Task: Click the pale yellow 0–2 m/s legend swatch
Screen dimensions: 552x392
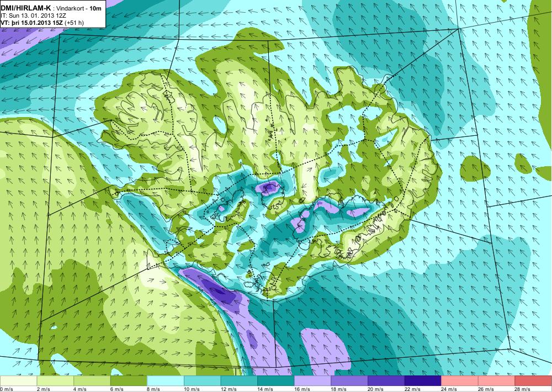Action: click(x=18, y=381)
